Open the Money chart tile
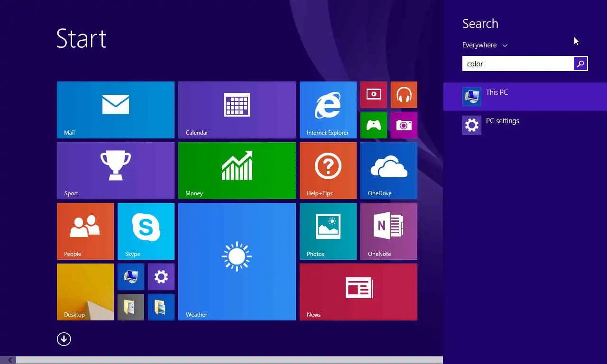This screenshot has height=364, width=607. (x=237, y=171)
